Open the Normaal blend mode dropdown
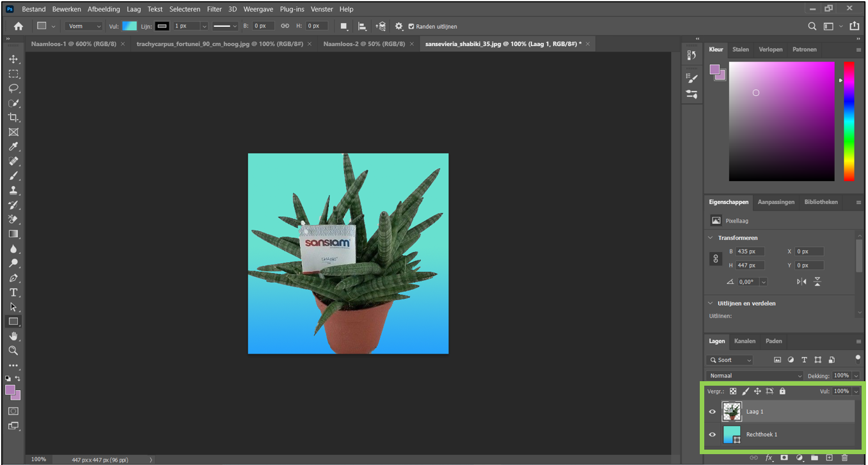 (754, 376)
